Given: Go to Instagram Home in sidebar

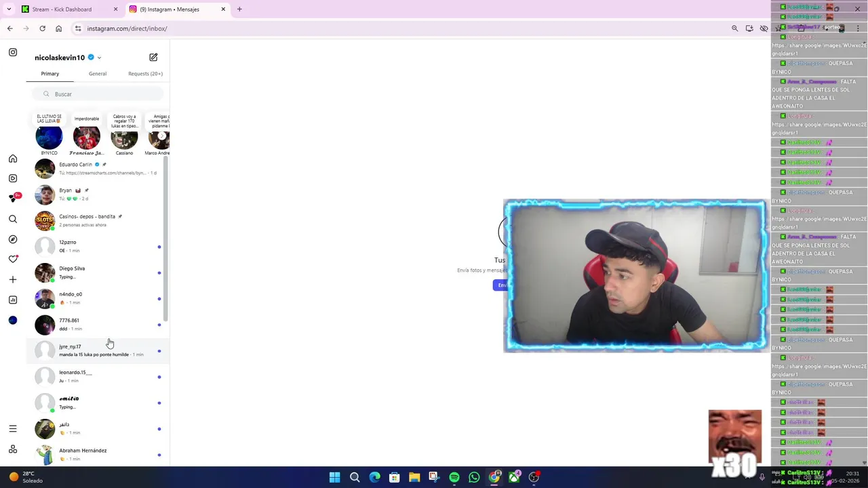Looking at the screenshot, I should pos(13,159).
